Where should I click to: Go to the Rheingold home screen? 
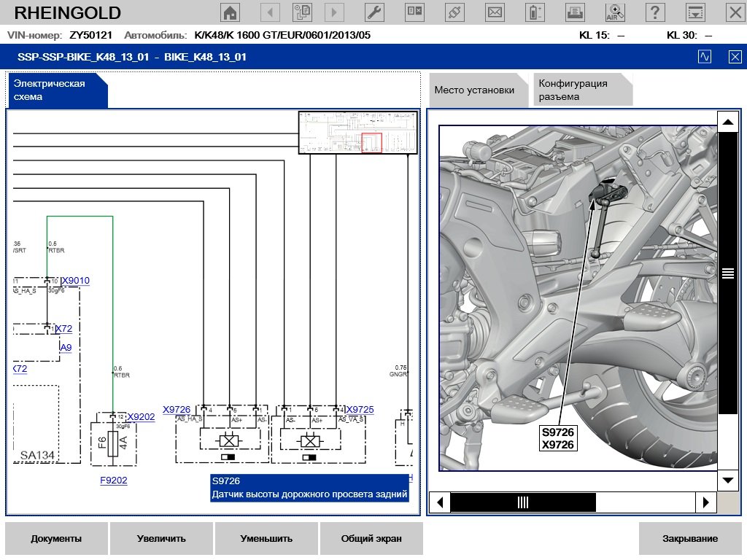coord(231,12)
